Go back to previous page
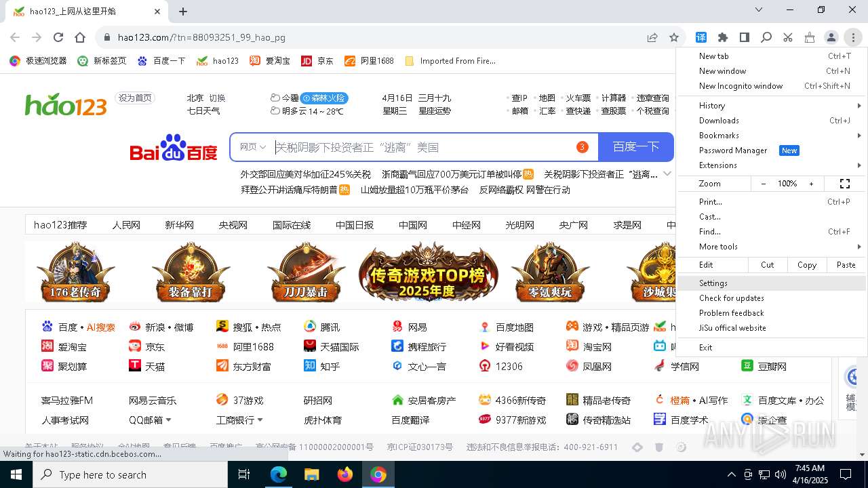The width and height of the screenshot is (868, 488). [15, 37]
